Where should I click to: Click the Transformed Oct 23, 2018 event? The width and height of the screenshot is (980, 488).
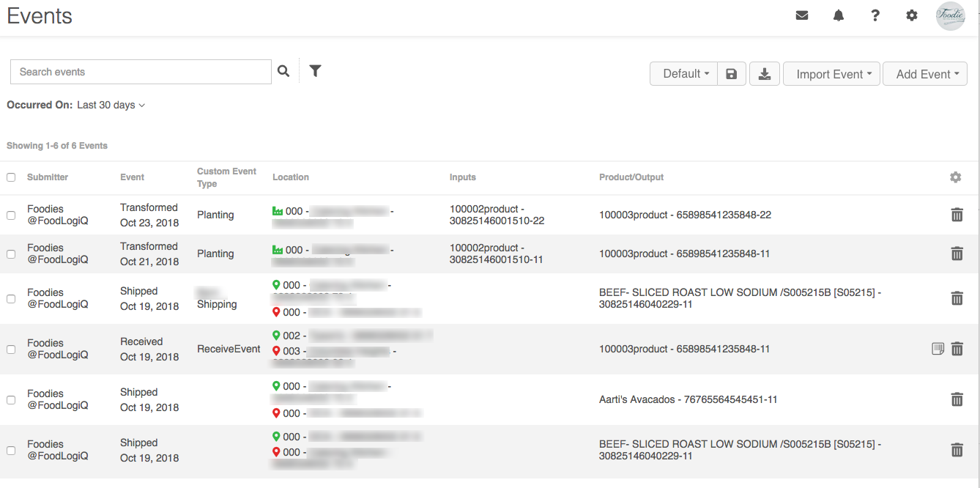149,215
